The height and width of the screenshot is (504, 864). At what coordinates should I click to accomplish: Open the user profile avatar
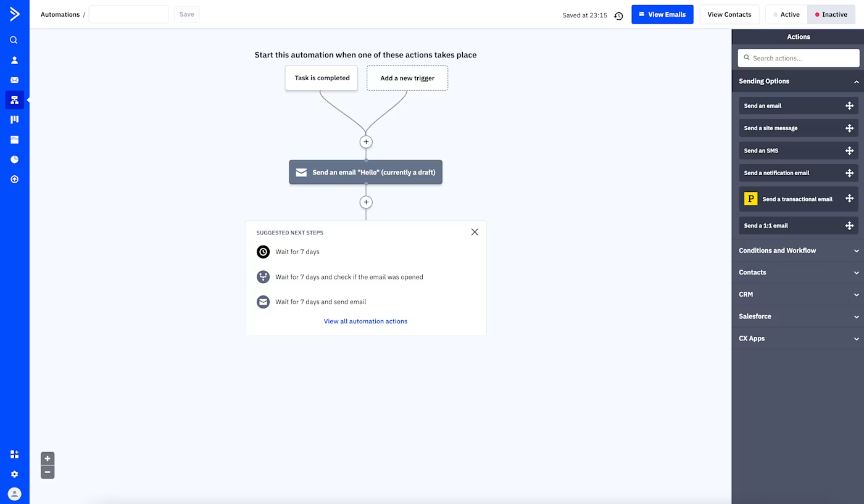point(14,494)
